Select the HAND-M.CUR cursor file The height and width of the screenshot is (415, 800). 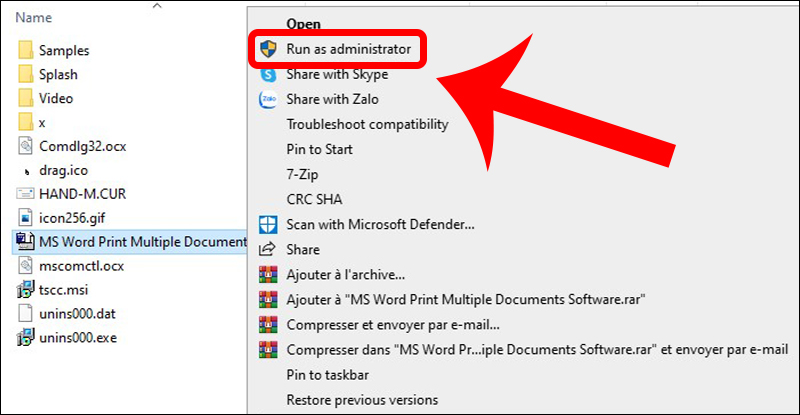[80, 193]
